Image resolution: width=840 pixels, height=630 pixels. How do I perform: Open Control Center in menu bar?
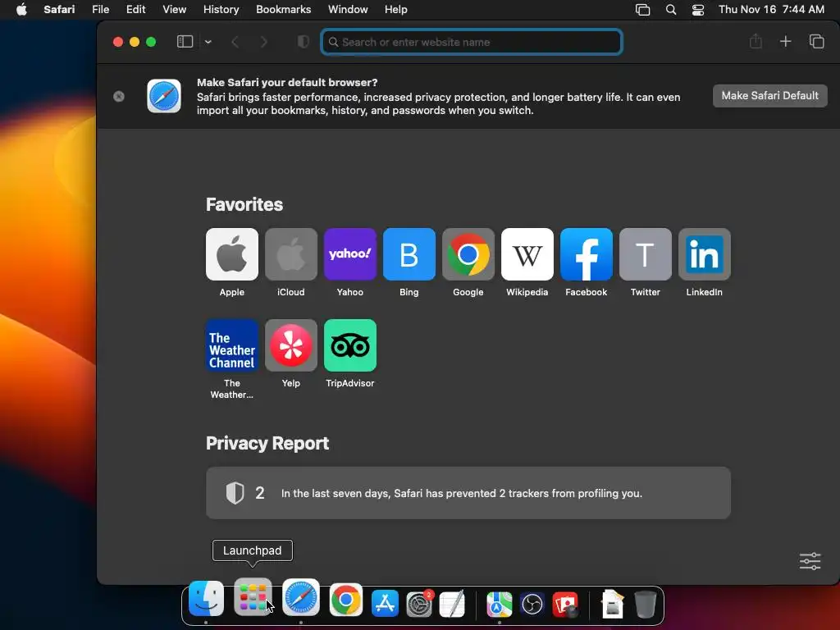[x=698, y=10]
